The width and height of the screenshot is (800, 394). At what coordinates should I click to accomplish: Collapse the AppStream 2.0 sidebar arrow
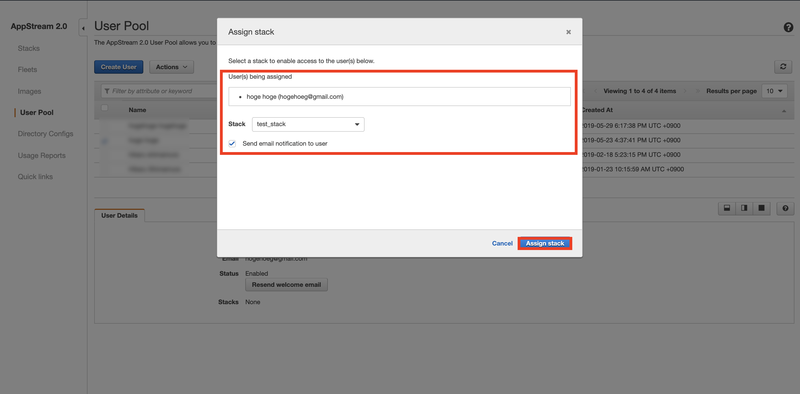(83, 28)
